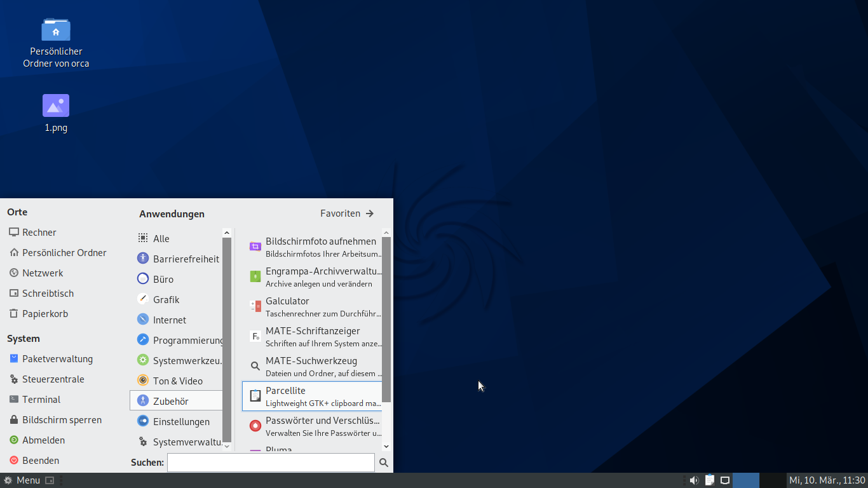This screenshot has width=868, height=488.
Task: Select the Alle category
Action: tap(176, 239)
